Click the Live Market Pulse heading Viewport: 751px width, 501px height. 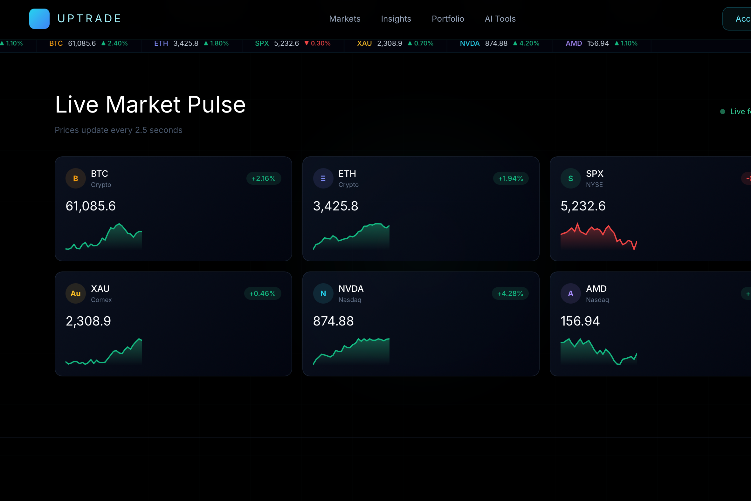(150, 105)
